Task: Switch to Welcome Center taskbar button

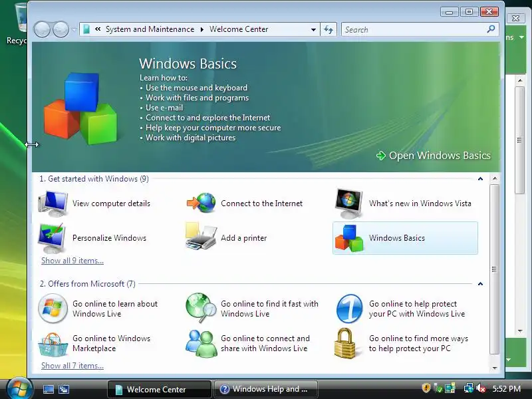Action: (x=159, y=389)
